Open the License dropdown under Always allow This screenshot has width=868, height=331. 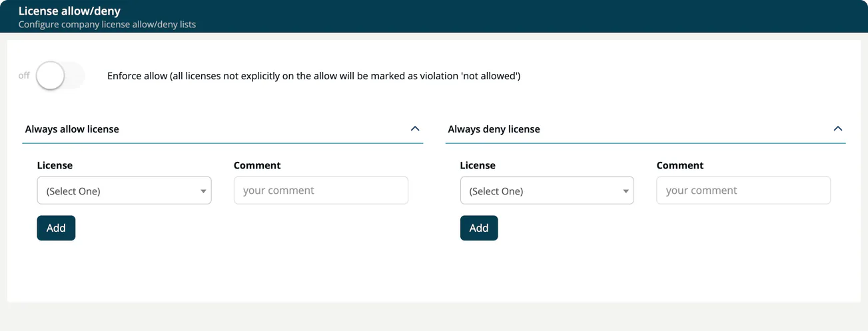coord(125,190)
